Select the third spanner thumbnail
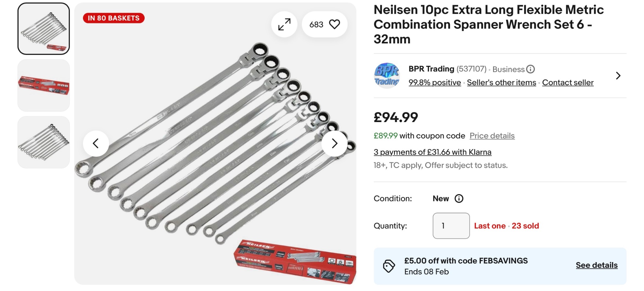The height and width of the screenshot is (291, 644). tap(44, 142)
